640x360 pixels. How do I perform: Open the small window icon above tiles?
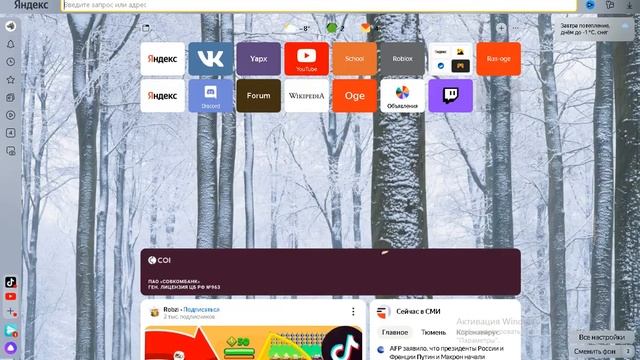pos(146,28)
